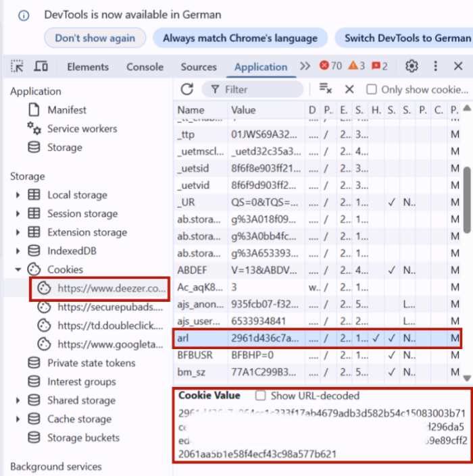This screenshot has width=473, height=476.
Task: Open DevTools settings gear
Action: pyautogui.click(x=412, y=66)
